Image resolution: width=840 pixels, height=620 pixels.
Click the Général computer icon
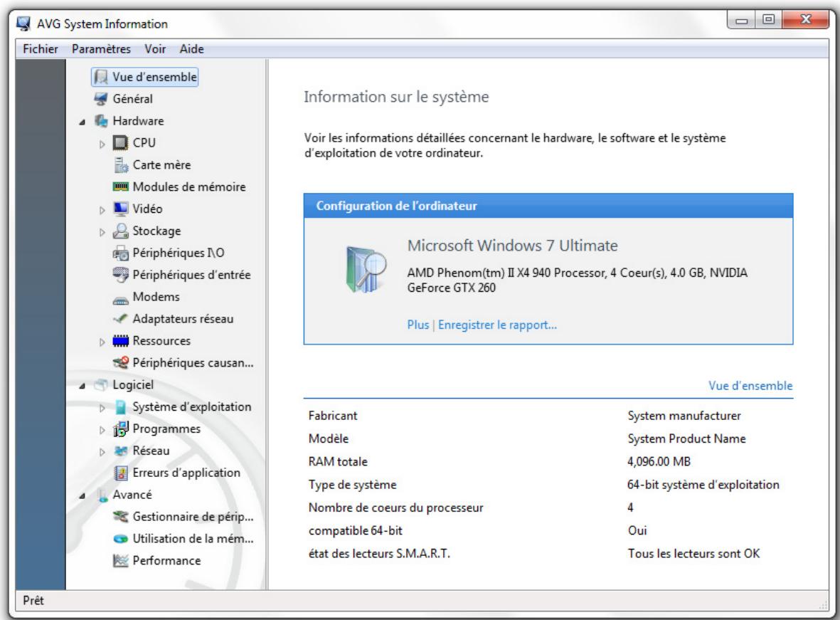tap(101, 99)
